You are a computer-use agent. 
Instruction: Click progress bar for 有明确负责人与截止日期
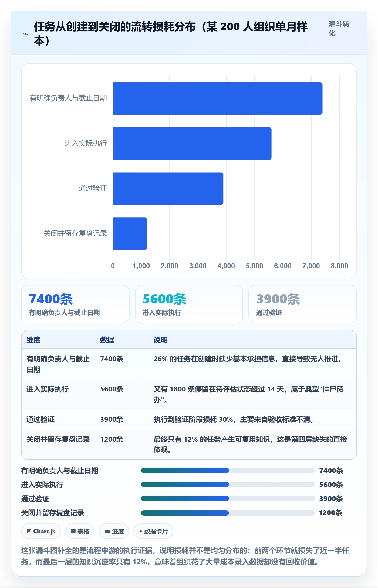tap(228, 471)
